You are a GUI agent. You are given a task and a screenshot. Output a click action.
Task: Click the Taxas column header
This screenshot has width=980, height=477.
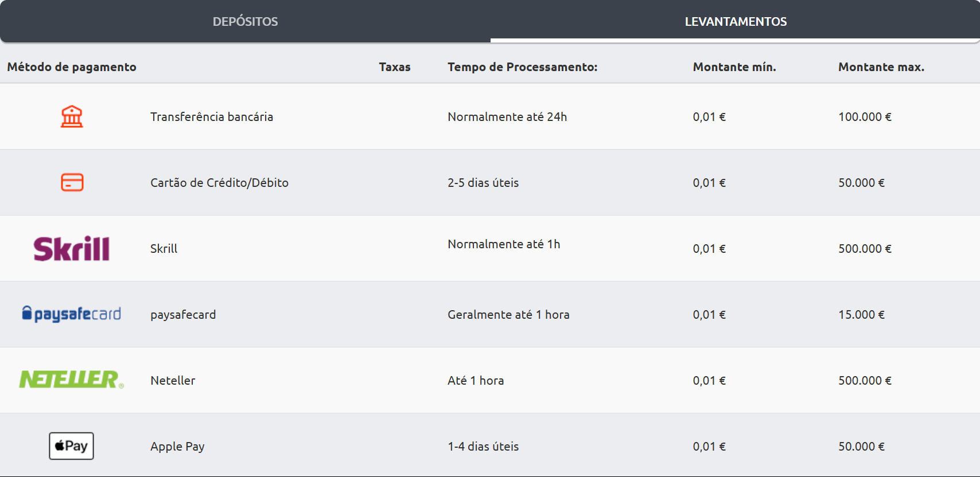coord(395,67)
